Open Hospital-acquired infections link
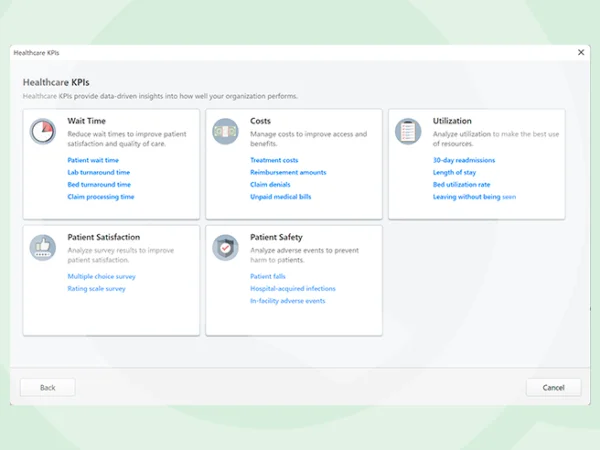 292,288
